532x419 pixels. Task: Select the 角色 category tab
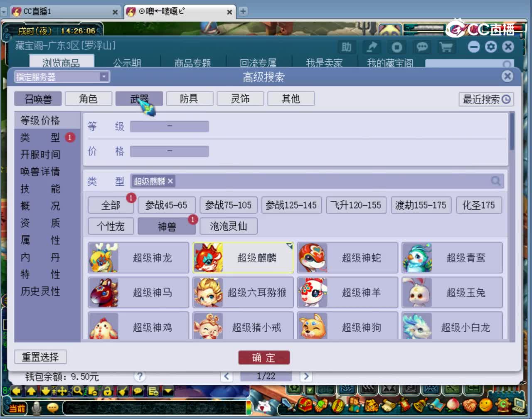(89, 99)
